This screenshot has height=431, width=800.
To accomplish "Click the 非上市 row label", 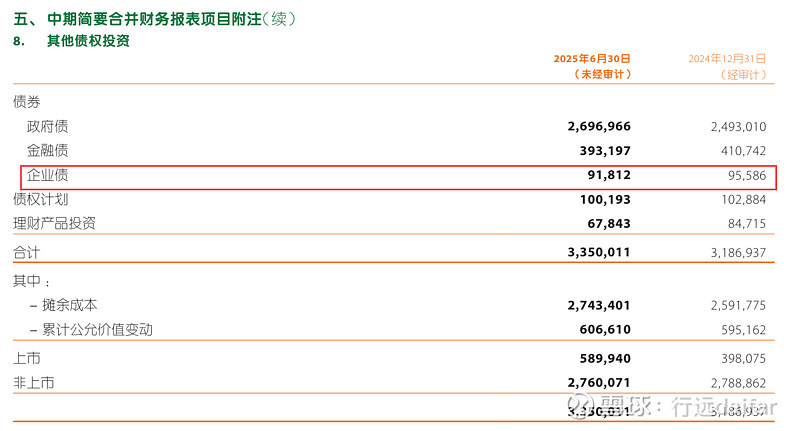I will [x=34, y=383].
